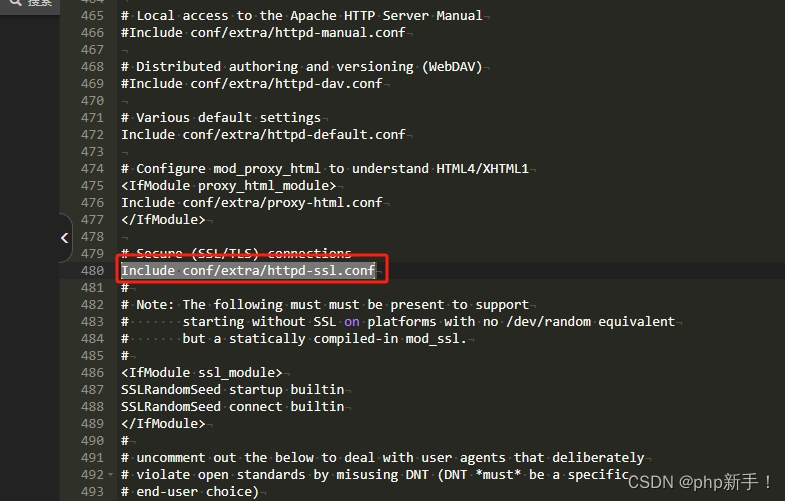Click the 'Various default settings' comment
Image resolution: width=785 pixels, height=501 pixels.
(221, 118)
